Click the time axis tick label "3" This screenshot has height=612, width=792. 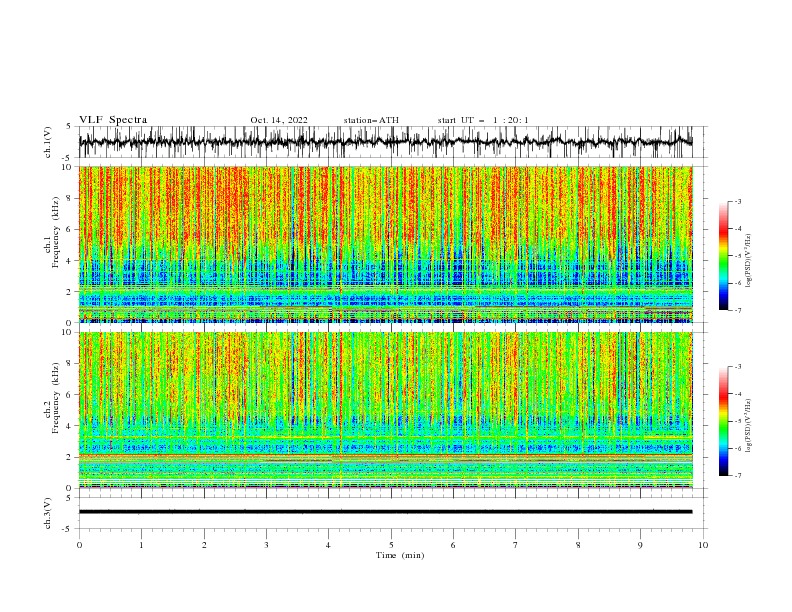point(266,545)
